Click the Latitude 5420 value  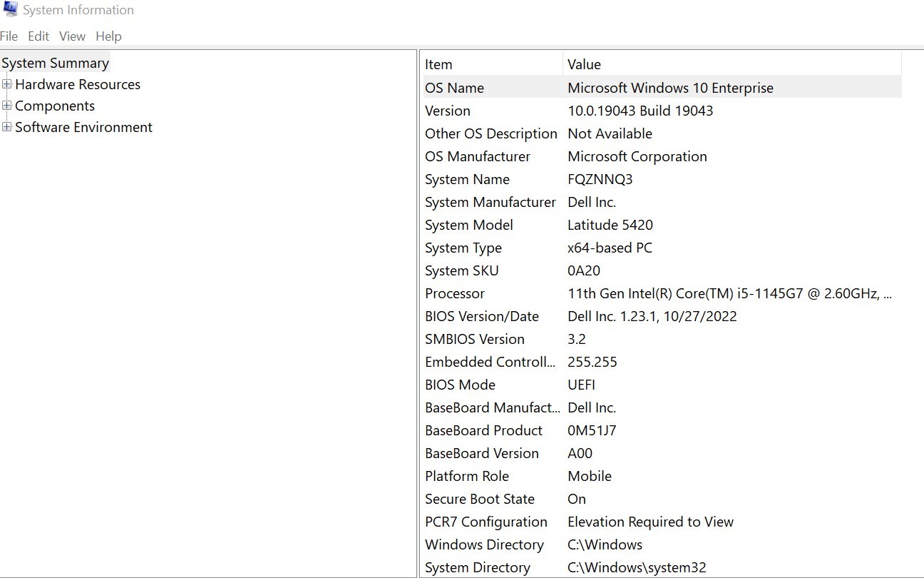610,225
